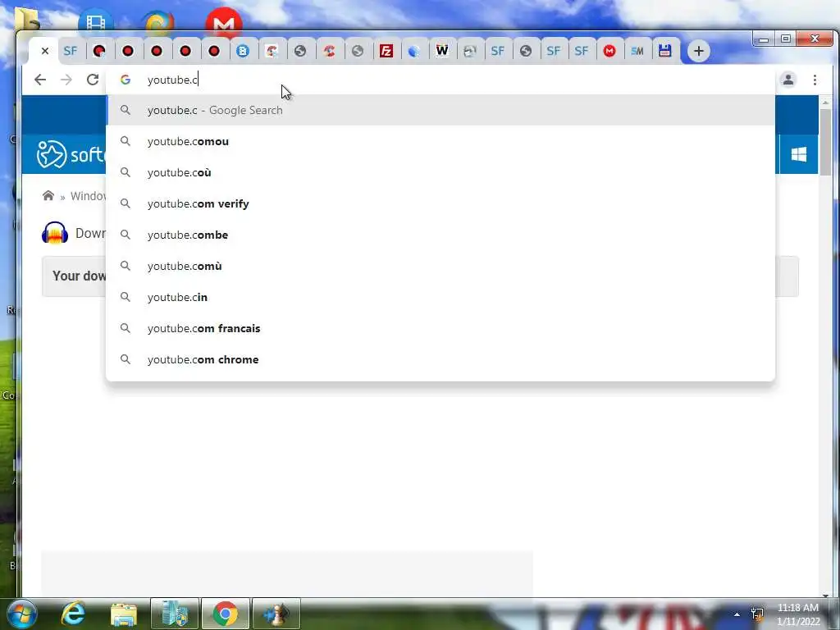Switch to the SM icon tab
The image size is (840, 630).
tap(637, 51)
